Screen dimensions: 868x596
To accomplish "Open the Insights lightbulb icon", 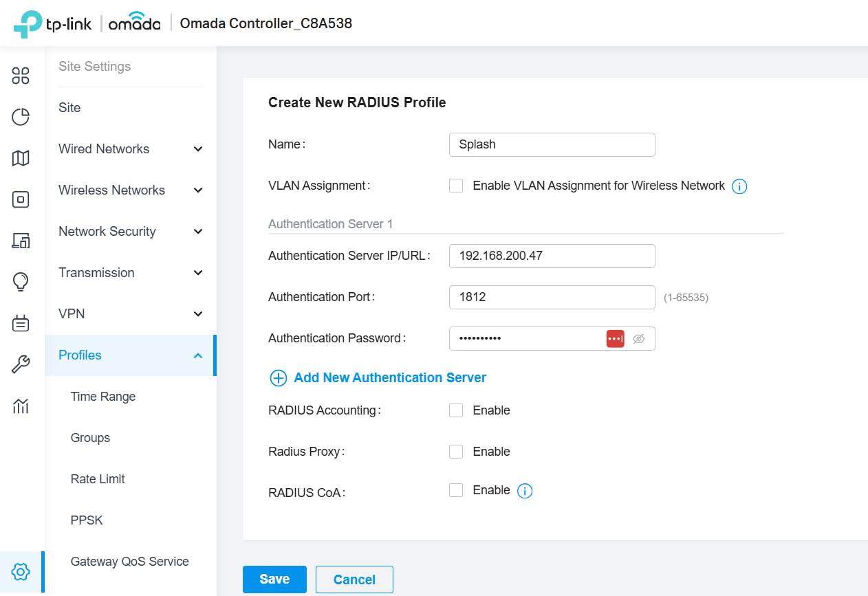I will 21,282.
